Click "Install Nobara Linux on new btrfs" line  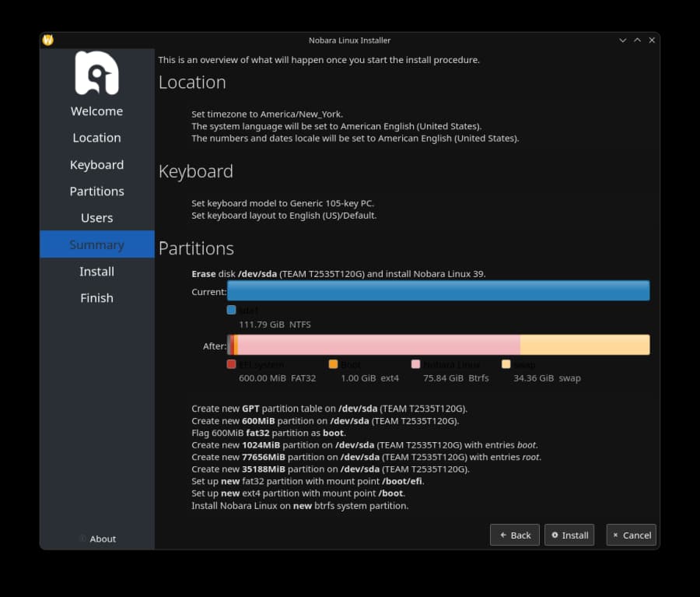click(300, 506)
